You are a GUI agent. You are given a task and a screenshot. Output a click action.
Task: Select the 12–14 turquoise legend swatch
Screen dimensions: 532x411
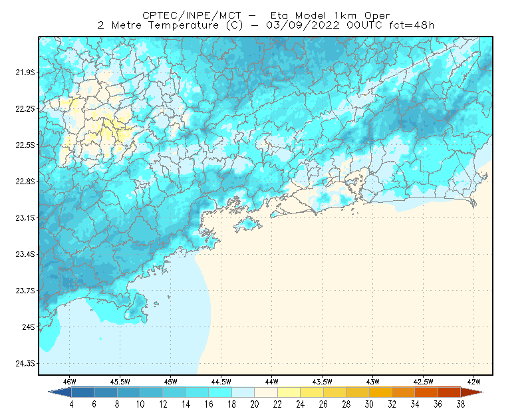(x=174, y=392)
